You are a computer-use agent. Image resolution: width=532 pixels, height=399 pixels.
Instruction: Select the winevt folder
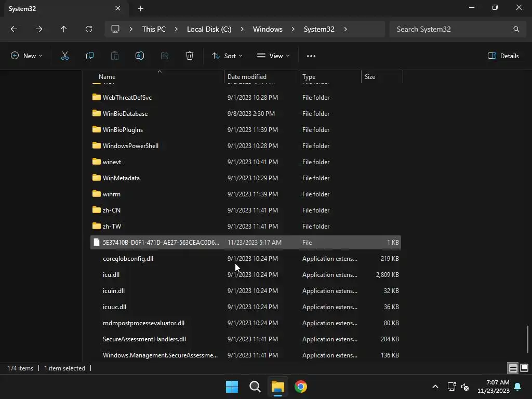click(x=246, y=162)
